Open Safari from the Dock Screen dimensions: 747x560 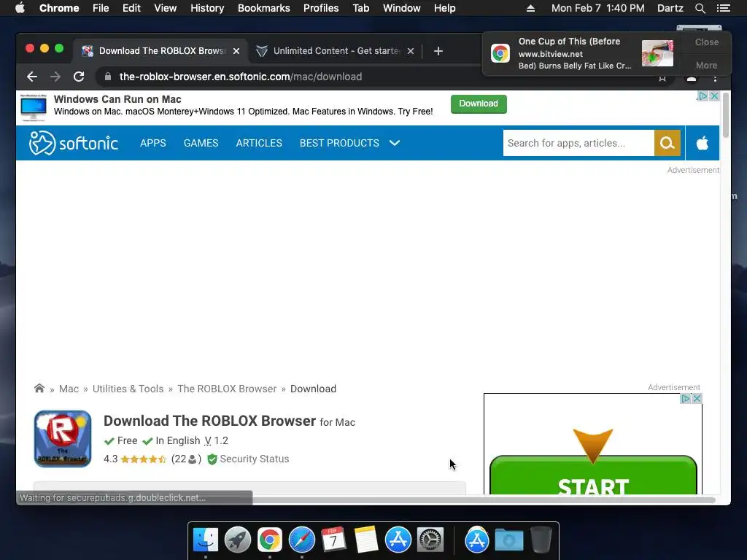pyautogui.click(x=301, y=540)
